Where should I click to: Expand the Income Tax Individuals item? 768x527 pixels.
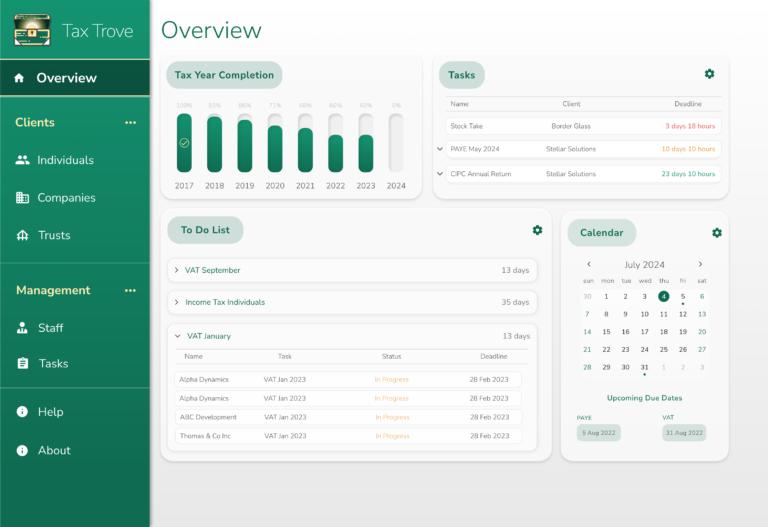pyautogui.click(x=177, y=302)
